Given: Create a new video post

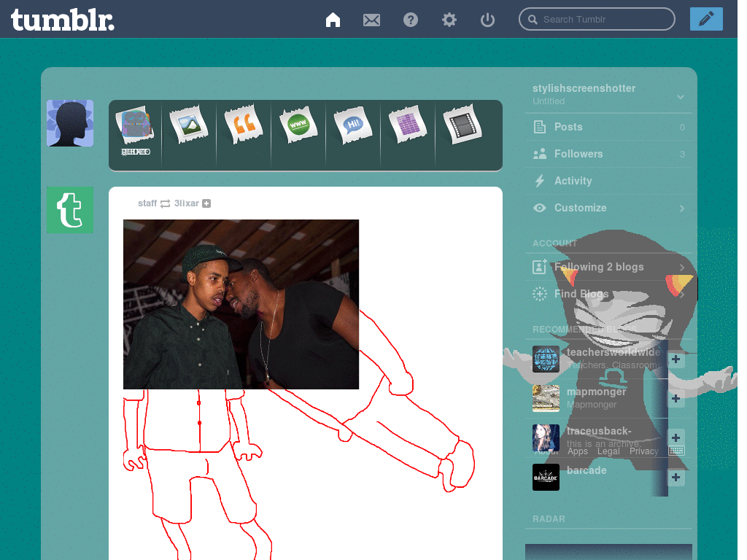Looking at the screenshot, I should click(x=462, y=124).
